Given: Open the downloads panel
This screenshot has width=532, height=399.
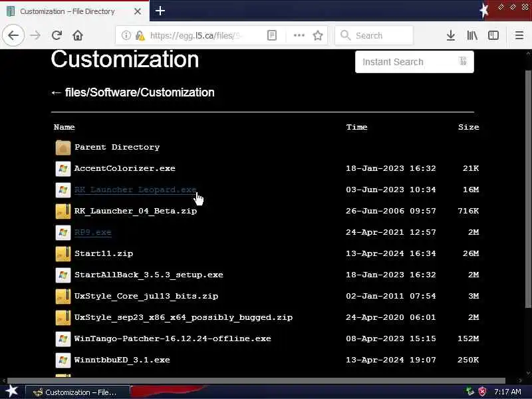Looking at the screenshot, I should click(x=451, y=35).
